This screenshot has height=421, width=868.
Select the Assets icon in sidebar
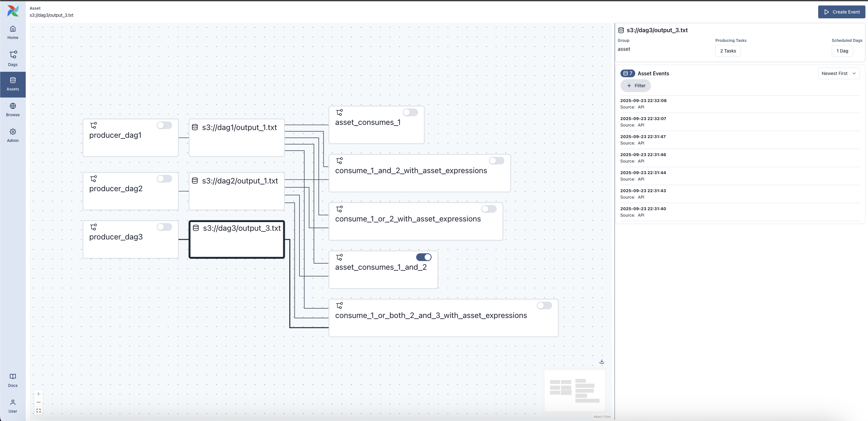(13, 84)
